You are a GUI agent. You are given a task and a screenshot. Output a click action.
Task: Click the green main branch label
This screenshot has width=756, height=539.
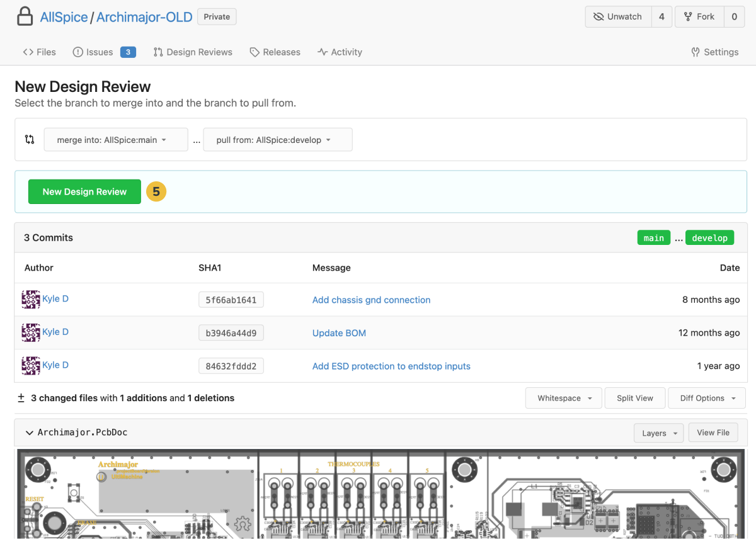(653, 238)
